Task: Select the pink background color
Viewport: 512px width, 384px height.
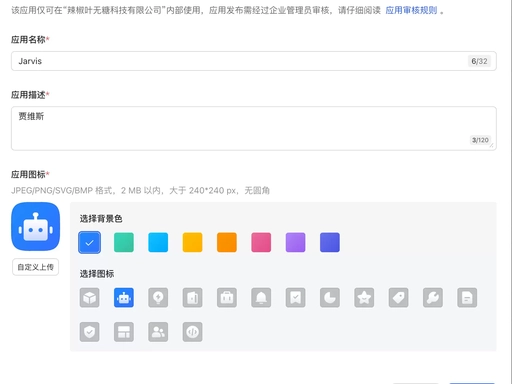Action: pos(261,242)
